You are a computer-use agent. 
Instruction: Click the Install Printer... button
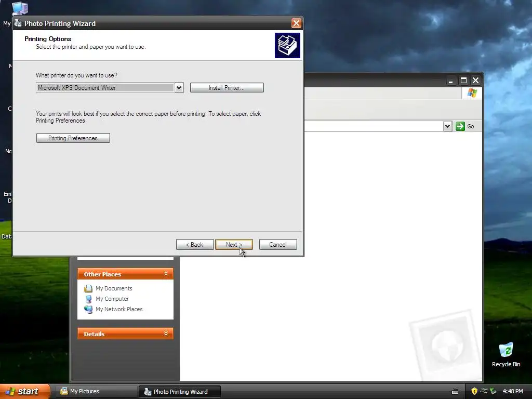pos(227,88)
